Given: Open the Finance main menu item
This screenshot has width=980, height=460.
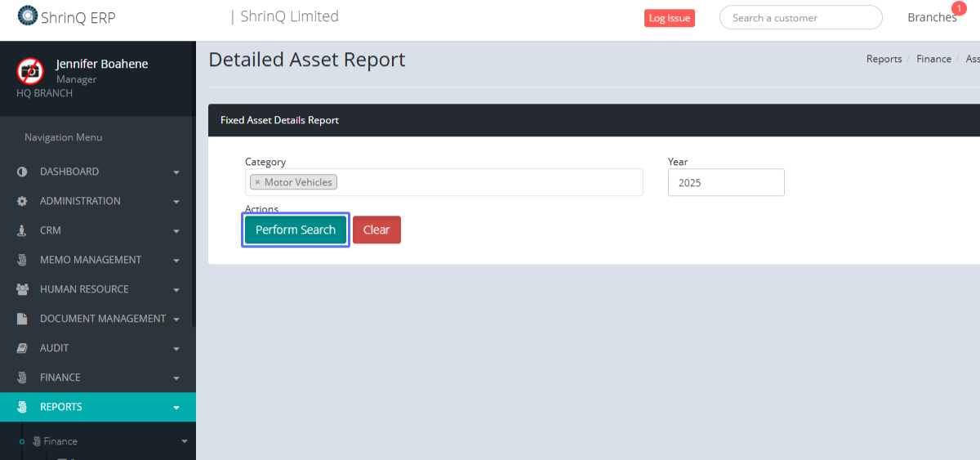Looking at the screenshot, I should [60, 377].
